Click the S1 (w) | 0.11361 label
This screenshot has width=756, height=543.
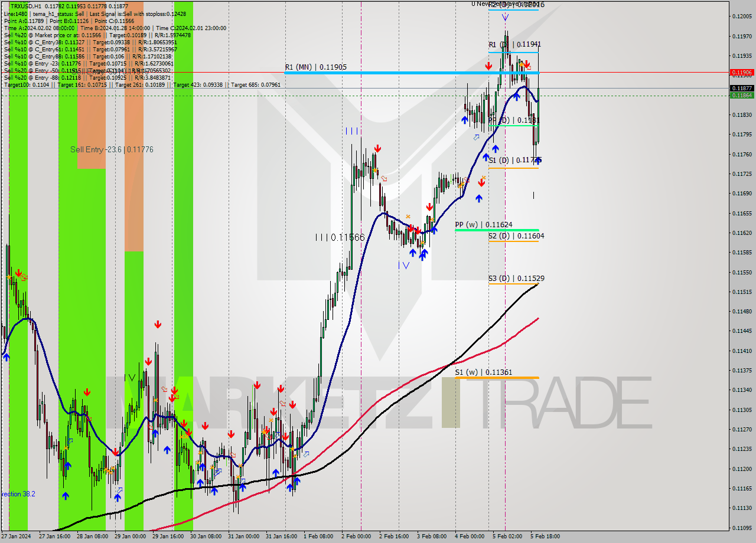pos(484,372)
